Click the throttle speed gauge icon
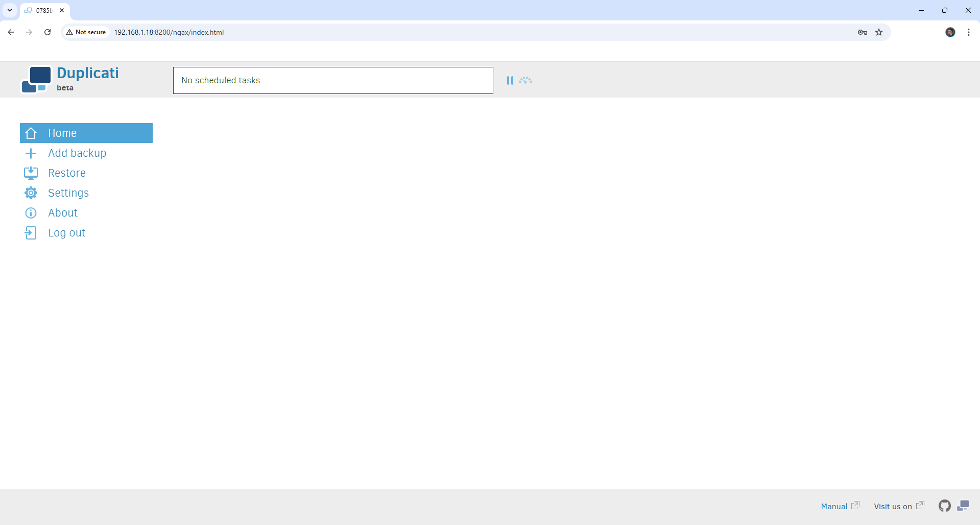The height and width of the screenshot is (525, 980). [x=525, y=80]
